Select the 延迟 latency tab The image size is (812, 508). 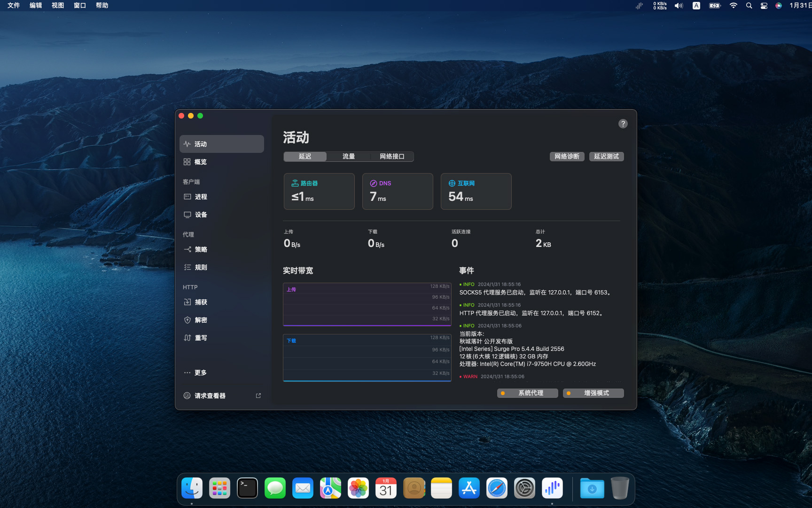pos(305,157)
